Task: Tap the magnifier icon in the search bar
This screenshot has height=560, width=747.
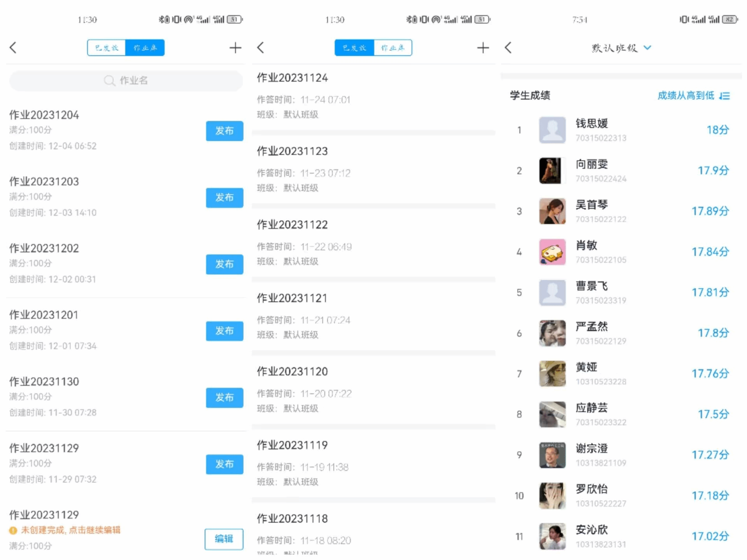Action: tap(109, 80)
